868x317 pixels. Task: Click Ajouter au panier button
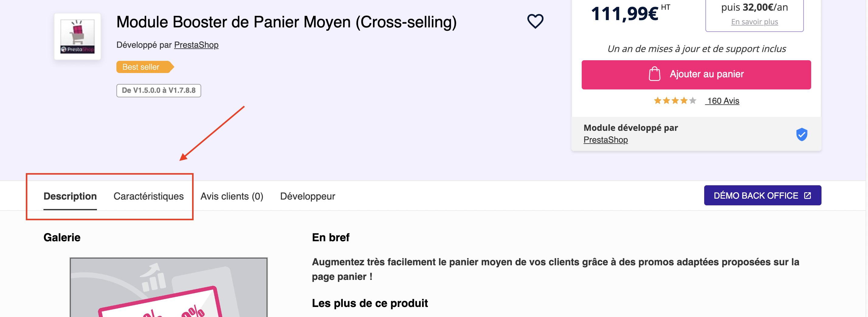click(x=696, y=75)
